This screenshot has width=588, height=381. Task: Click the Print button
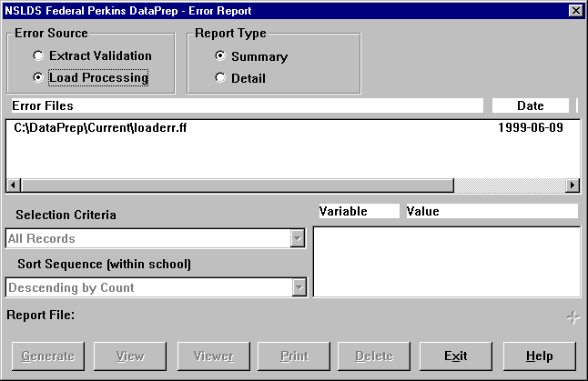coord(294,356)
